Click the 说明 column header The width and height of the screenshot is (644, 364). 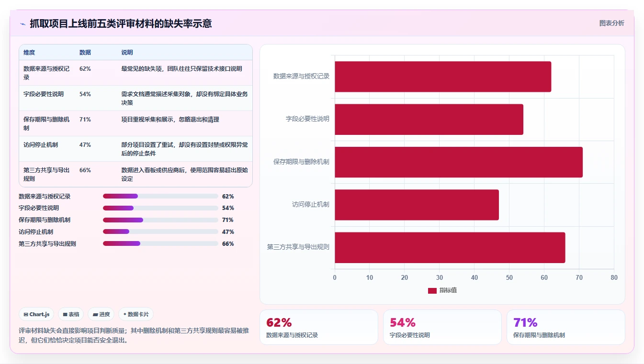tap(127, 53)
